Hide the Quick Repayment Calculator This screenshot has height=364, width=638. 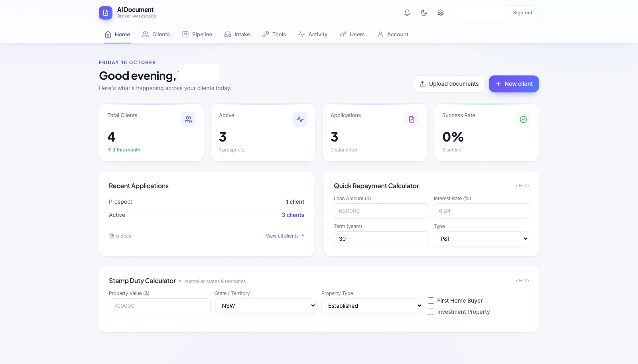[522, 186]
